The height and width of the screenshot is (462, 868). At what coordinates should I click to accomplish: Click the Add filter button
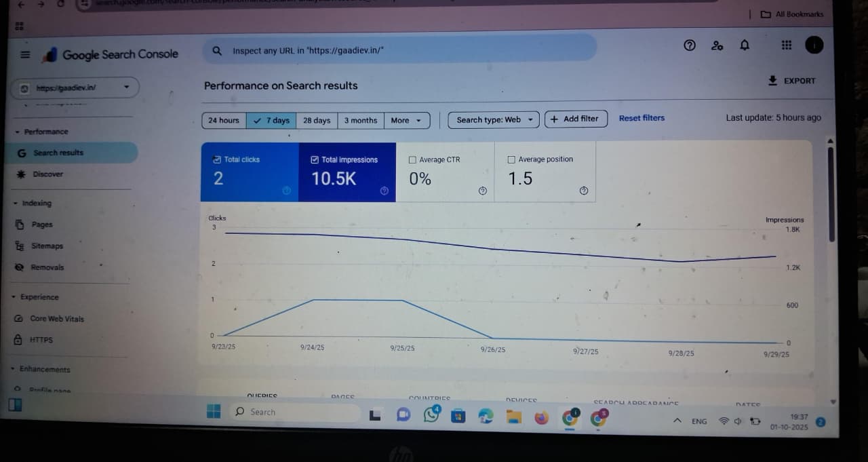(575, 119)
